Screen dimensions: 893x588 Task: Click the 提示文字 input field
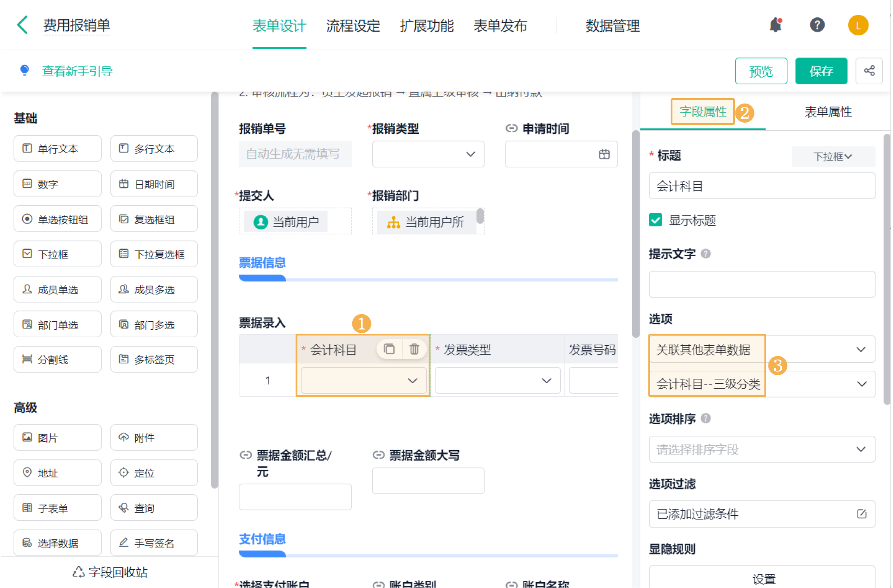tap(762, 284)
